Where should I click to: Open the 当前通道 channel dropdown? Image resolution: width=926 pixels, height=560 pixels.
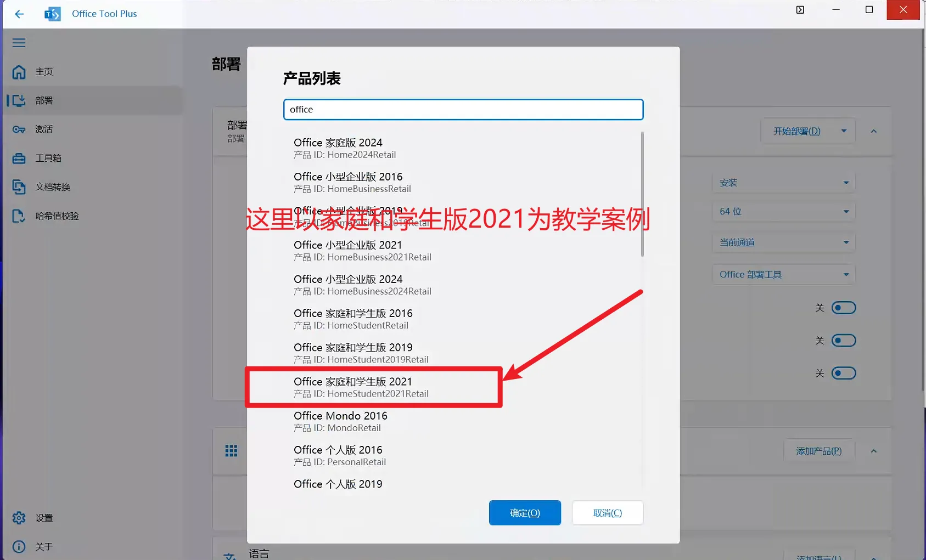[x=783, y=242]
